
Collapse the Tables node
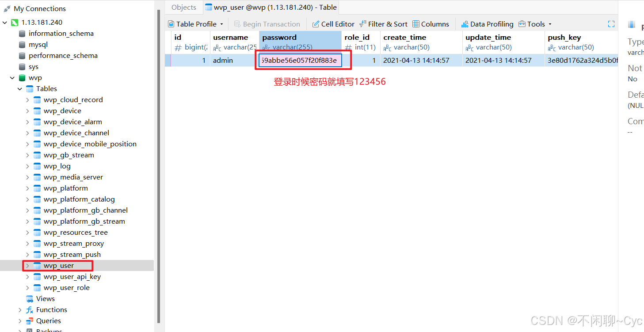19,88
